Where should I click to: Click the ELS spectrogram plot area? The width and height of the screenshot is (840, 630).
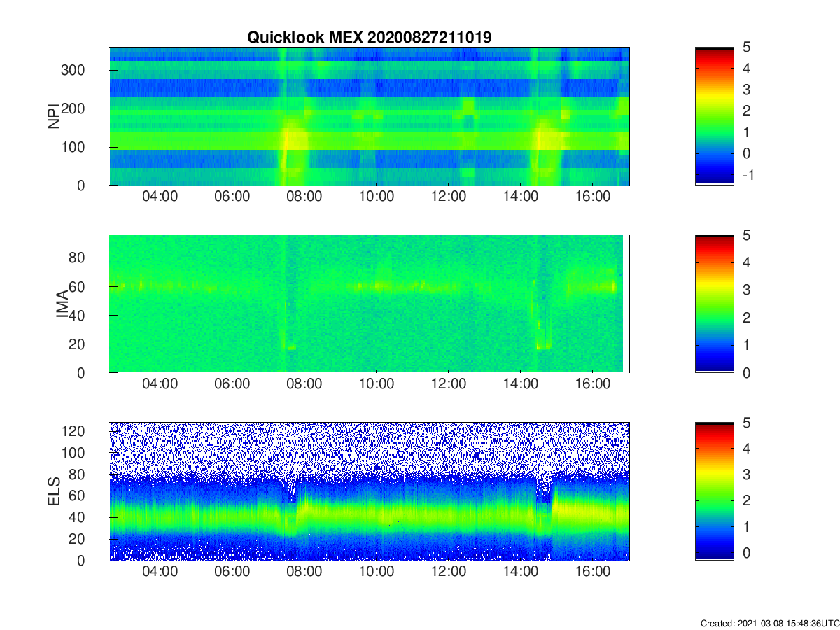[x=370, y=491]
